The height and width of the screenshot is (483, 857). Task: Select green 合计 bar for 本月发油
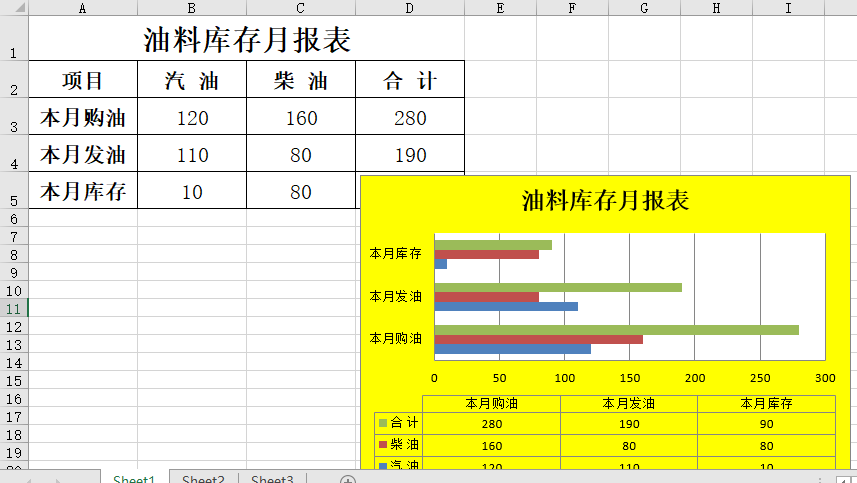pyautogui.click(x=558, y=287)
